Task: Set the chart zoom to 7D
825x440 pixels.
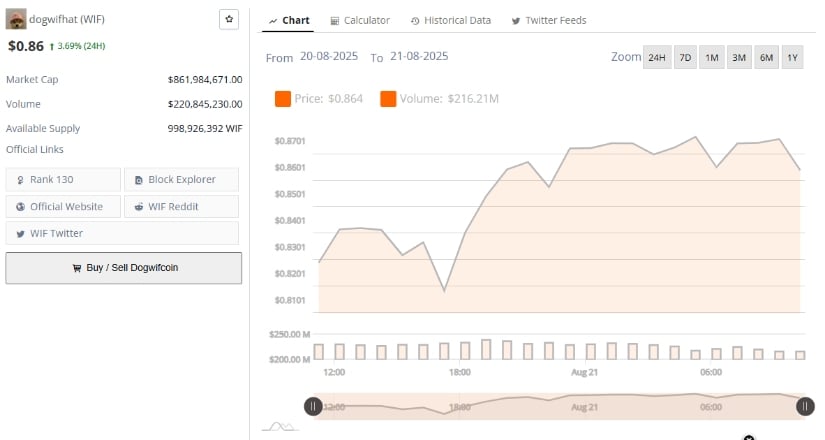Action: 685,57
